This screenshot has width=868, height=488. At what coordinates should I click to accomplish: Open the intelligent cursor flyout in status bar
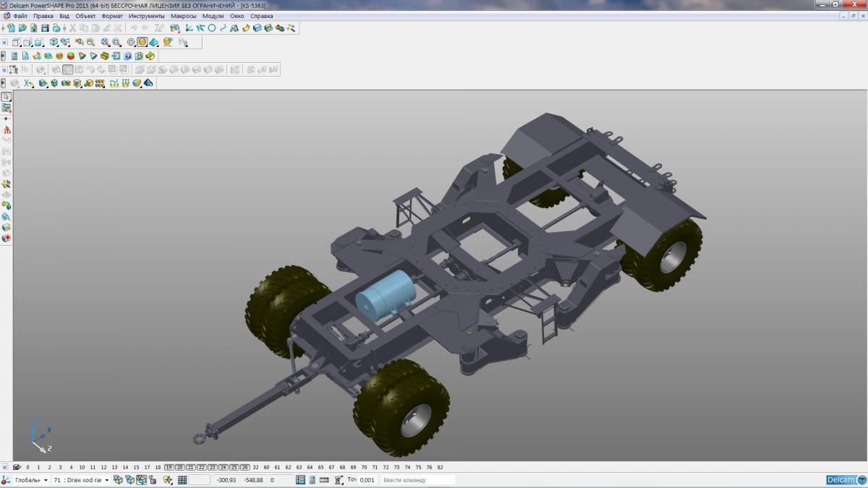pyautogui.click(x=168, y=479)
